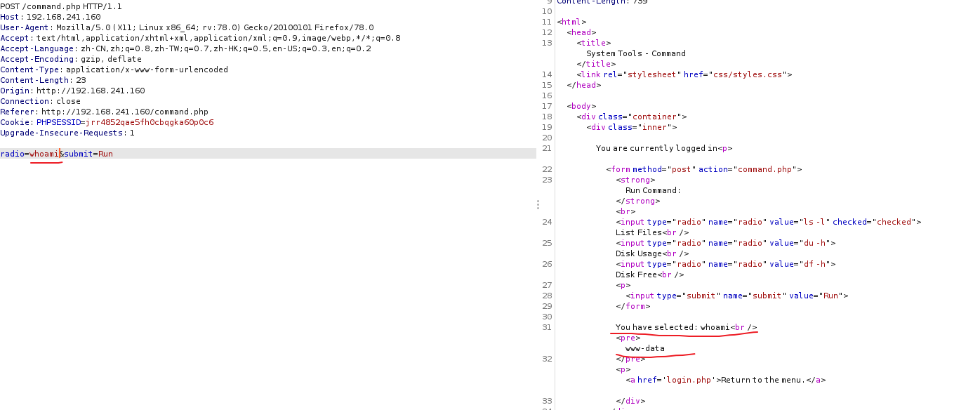
Task: Select the Host header value 192.168.241.160
Action: (63, 17)
